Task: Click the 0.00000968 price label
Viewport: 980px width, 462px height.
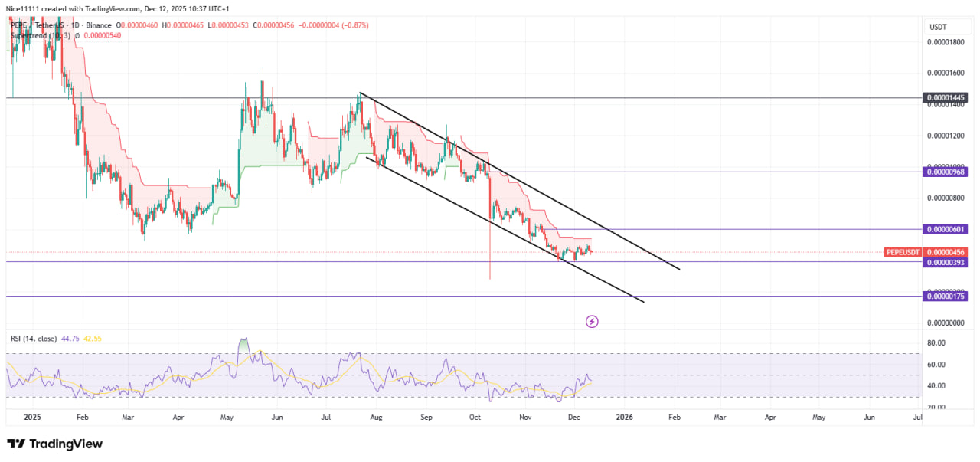Action: (946, 172)
